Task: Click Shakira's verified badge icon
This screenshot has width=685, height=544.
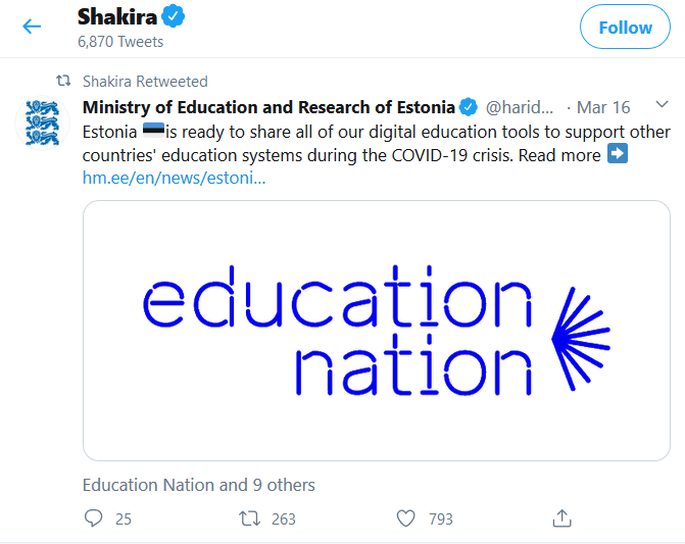Action: coord(173,16)
